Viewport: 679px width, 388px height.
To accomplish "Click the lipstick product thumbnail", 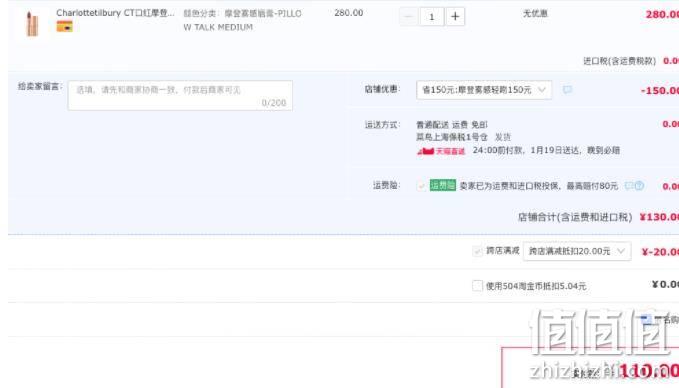I will pyautogui.click(x=32, y=23).
